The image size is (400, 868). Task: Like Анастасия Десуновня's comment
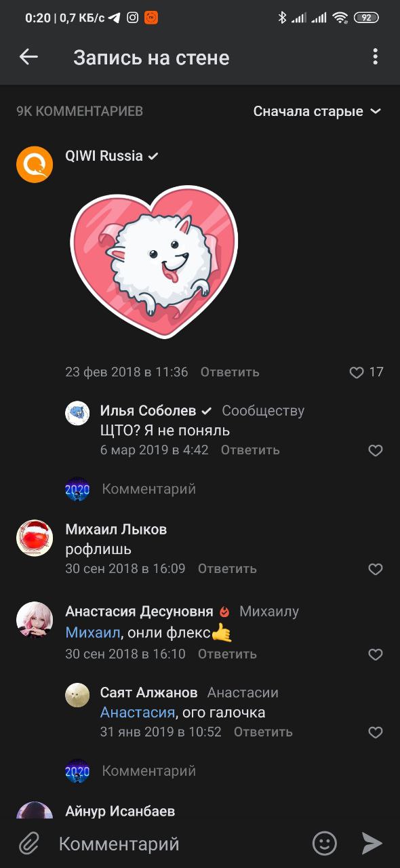376,654
